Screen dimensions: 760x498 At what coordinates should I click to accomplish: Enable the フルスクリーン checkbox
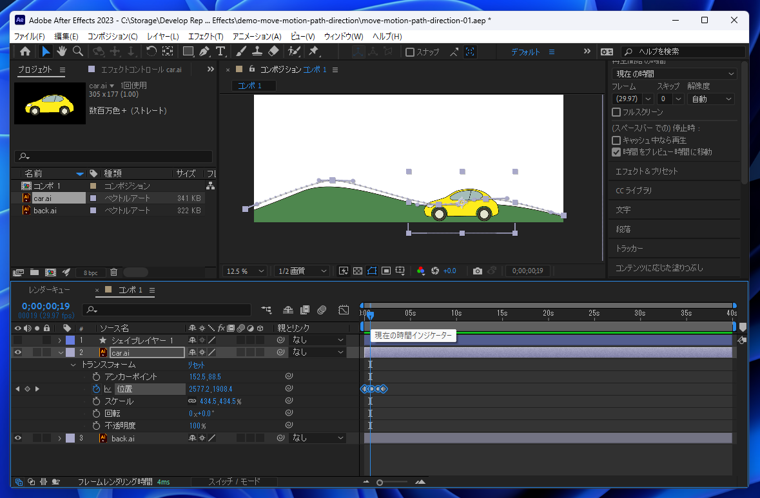617,112
